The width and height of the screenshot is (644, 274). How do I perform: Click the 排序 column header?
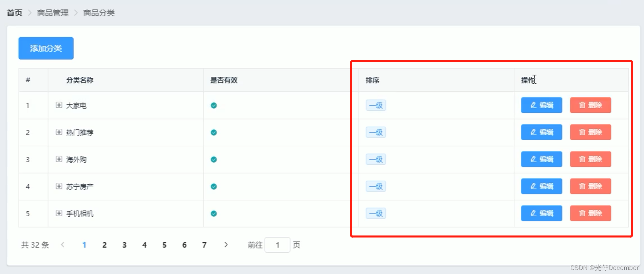373,80
